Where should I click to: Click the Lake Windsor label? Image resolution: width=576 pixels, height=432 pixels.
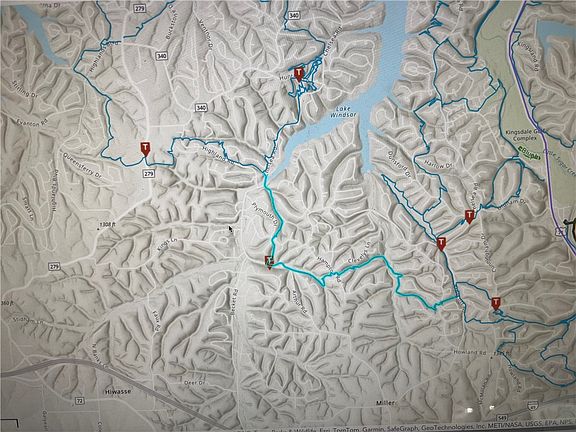(343, 112)
